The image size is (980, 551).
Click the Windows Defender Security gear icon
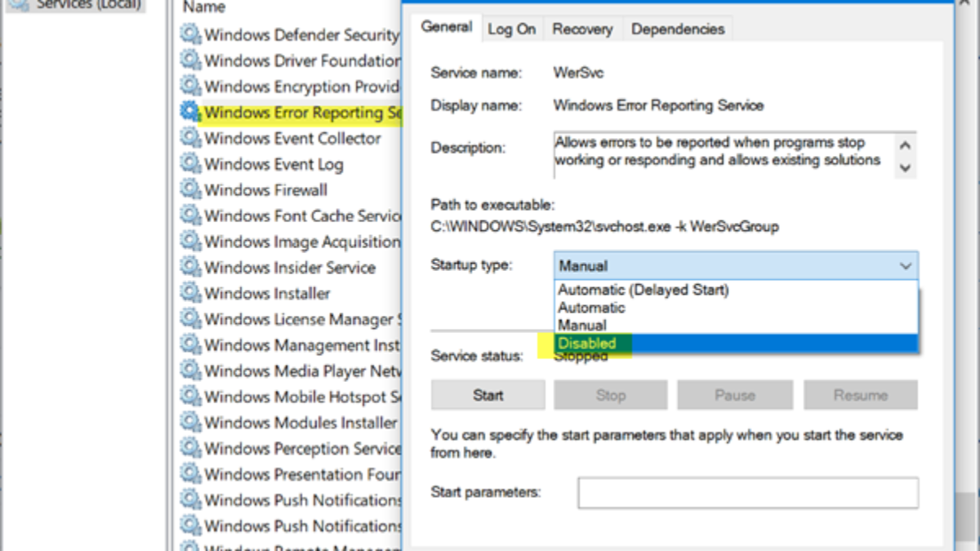(x=190, y=34)
